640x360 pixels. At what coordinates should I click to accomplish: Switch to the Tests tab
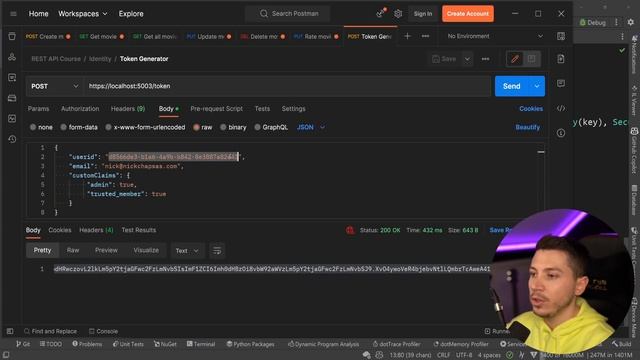click(x=262, y=109)
